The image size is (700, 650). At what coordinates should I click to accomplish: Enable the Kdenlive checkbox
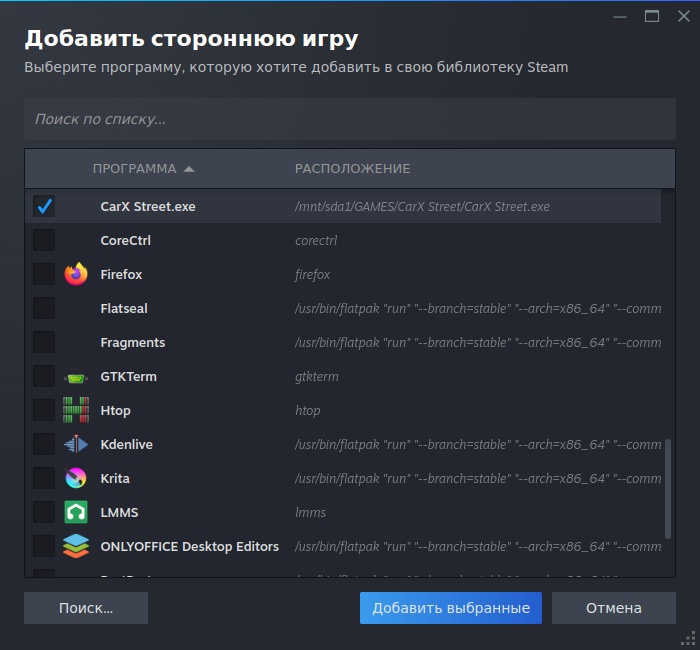pos(44,444)
